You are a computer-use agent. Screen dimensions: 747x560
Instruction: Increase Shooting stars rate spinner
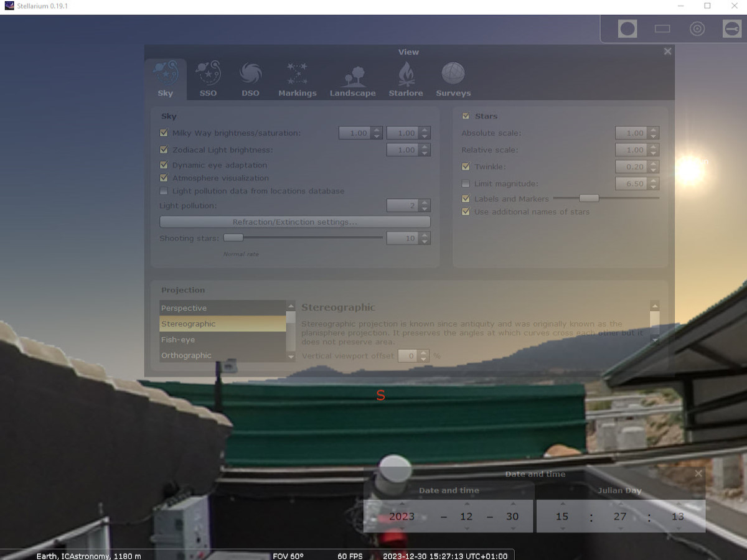(x=425, y=235)
